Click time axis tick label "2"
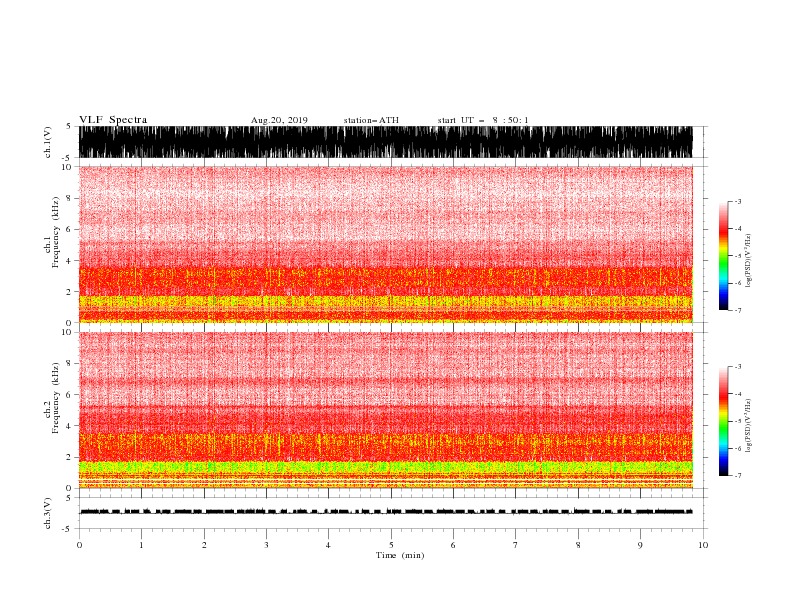The height and width of the screenshot is (612, 792). [x=204, y=545]
